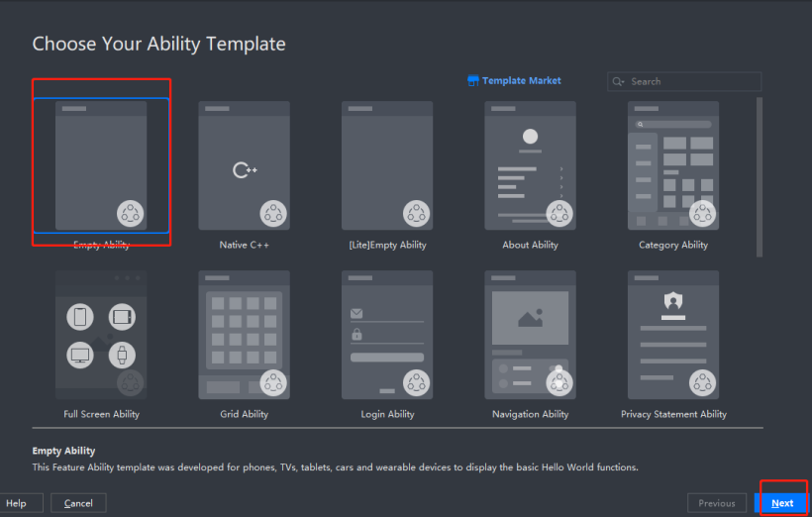Viewport: 812px width, 517px height.
Task: Select the Navigation Ability template
Action: click(x=530, y=335)
